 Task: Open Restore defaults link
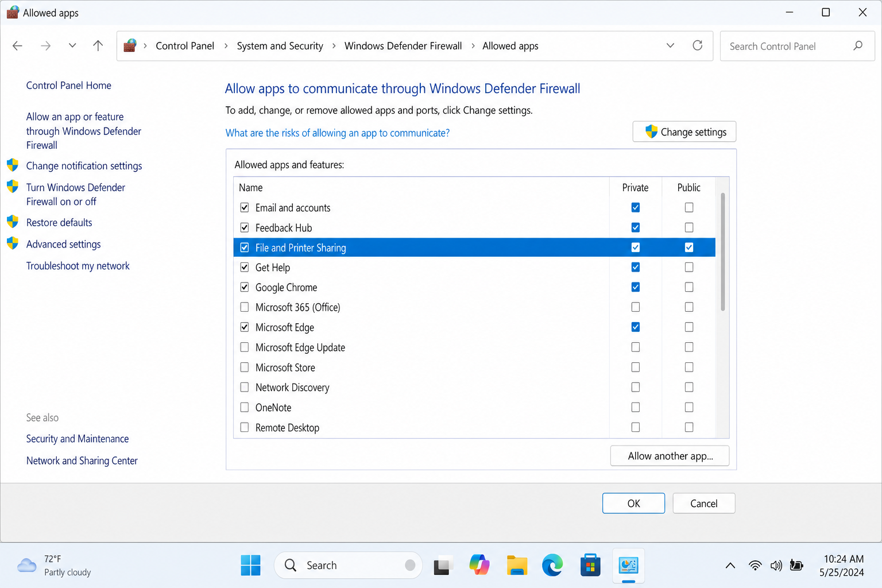point(59,223)
